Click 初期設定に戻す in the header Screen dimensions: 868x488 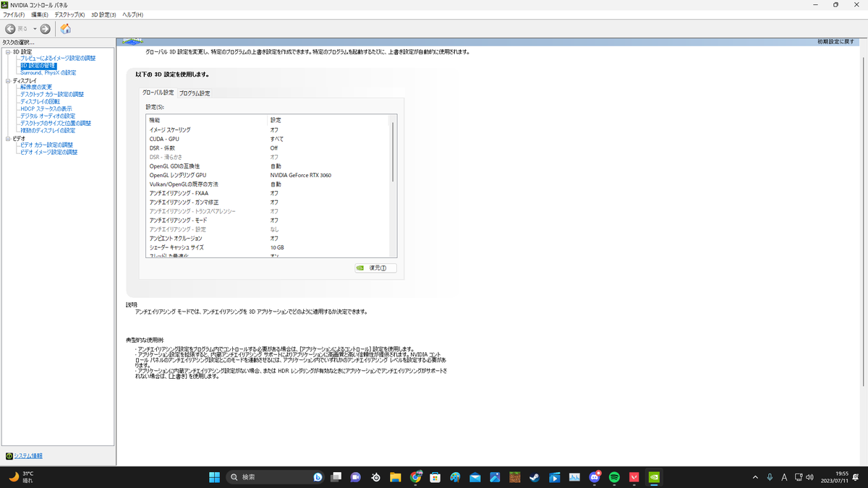pyautogui.click(x=835, y=42)
